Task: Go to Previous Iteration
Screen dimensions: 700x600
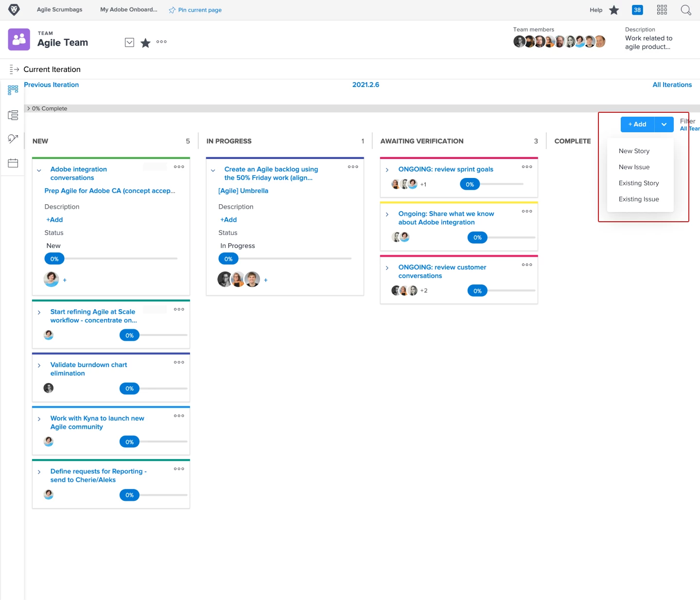Action: 52,85
